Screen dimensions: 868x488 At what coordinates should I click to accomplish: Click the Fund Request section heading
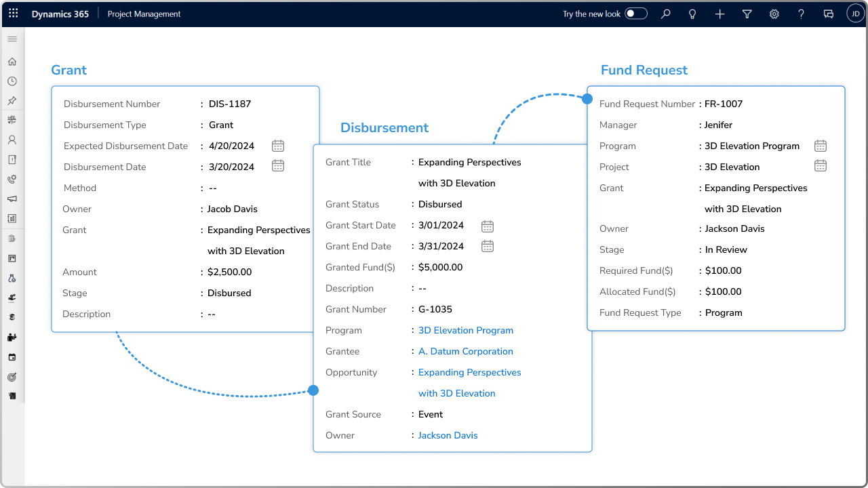point(644,70)
